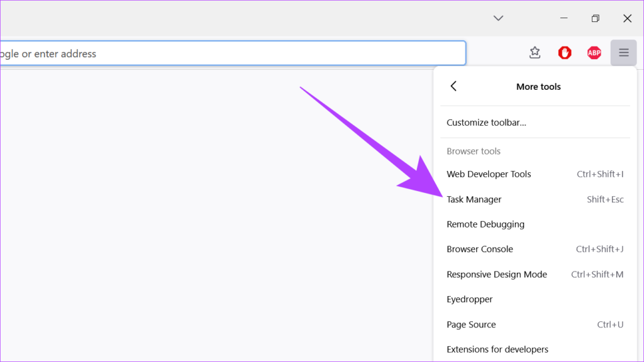Viewport: 644px width, 362px height.
Task: Enable Responsive Design Mode
Action: 497,274
